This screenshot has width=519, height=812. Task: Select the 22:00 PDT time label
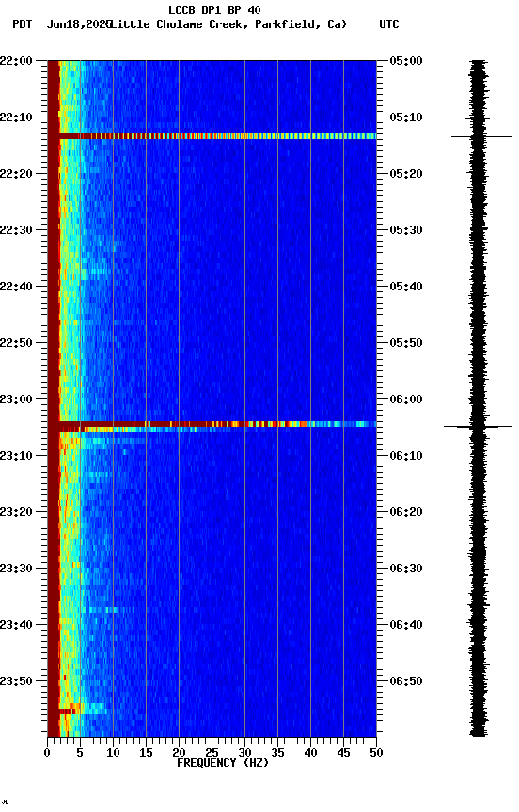(x=16, y=61)
